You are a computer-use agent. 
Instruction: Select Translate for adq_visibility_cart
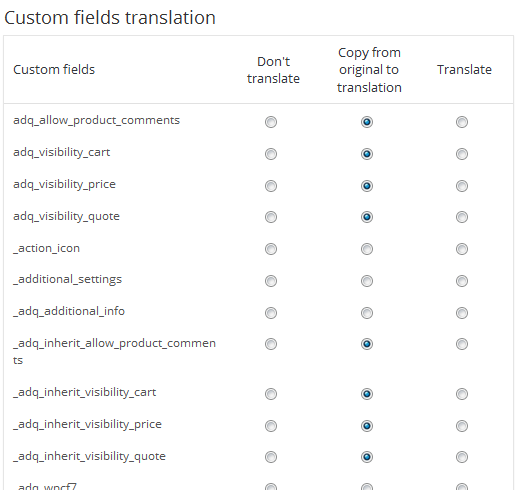[x=462, y=154]
